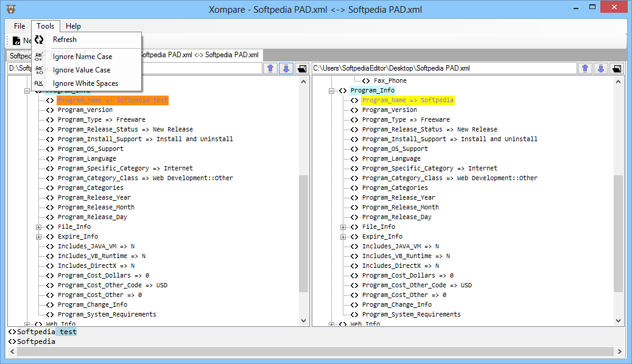Click the New comparison toolbar icon

[16, 41]
